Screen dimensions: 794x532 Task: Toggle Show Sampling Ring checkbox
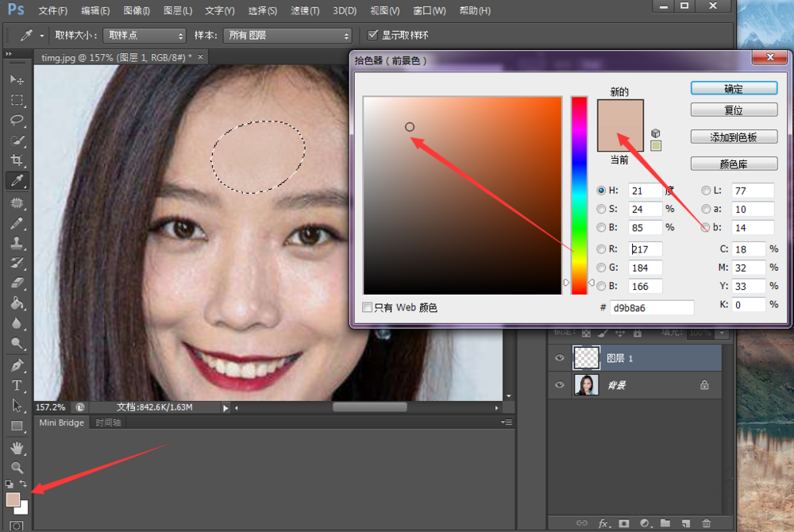tap(372, 35)
